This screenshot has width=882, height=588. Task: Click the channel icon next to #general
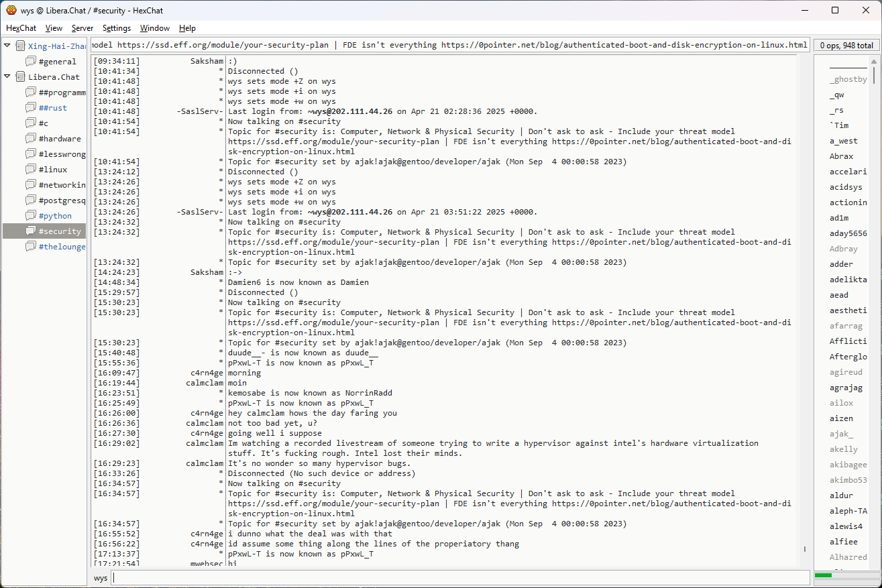(31, 61)
